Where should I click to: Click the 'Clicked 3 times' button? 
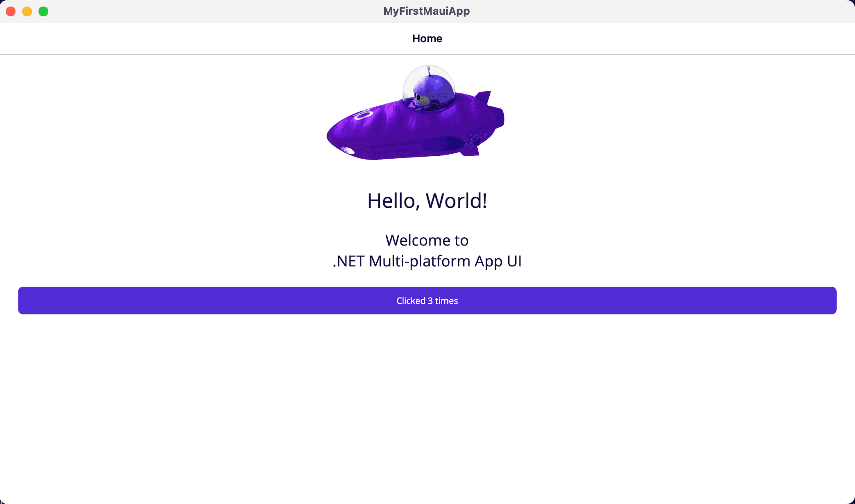tap(427, 301)
